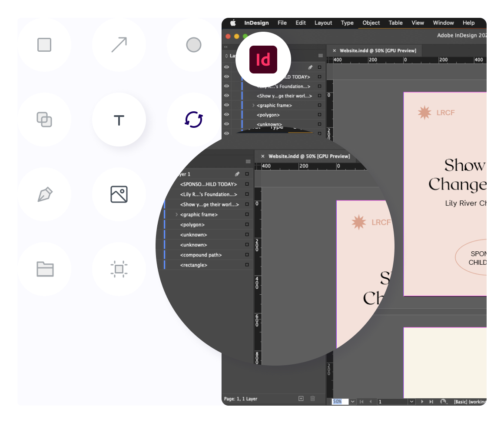Open the 50% zoom dropdown in status bar
504x423 pixels.
point(353,402)
